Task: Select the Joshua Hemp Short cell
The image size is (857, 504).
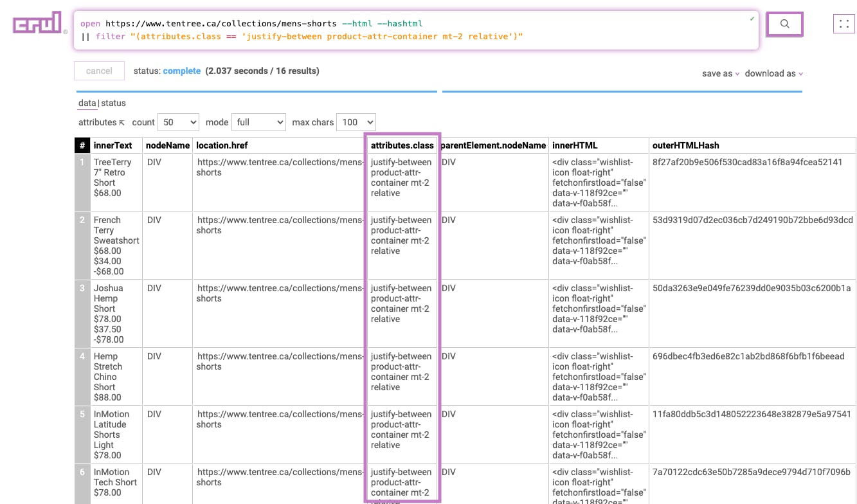Action: pos(116,314)
